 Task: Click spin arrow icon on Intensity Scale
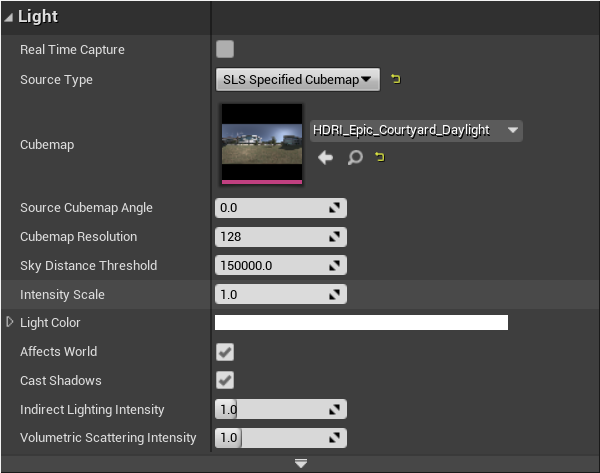[x=336, y=295]
